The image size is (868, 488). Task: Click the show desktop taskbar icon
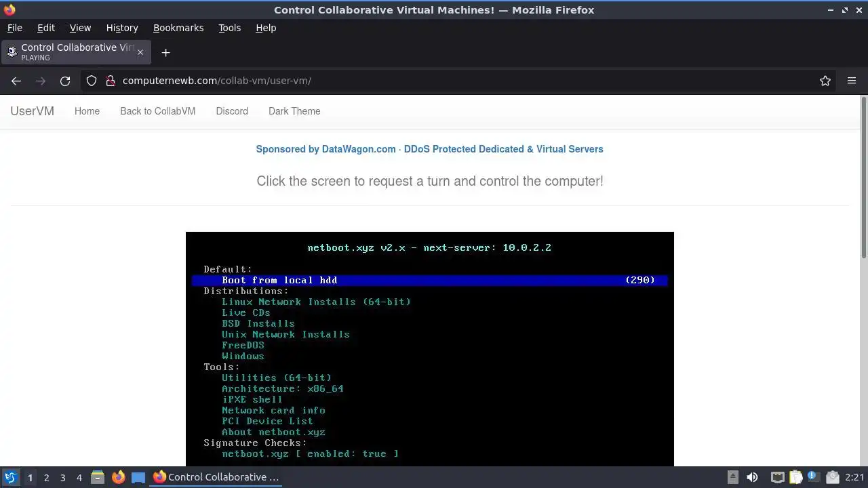pos(138,477)
